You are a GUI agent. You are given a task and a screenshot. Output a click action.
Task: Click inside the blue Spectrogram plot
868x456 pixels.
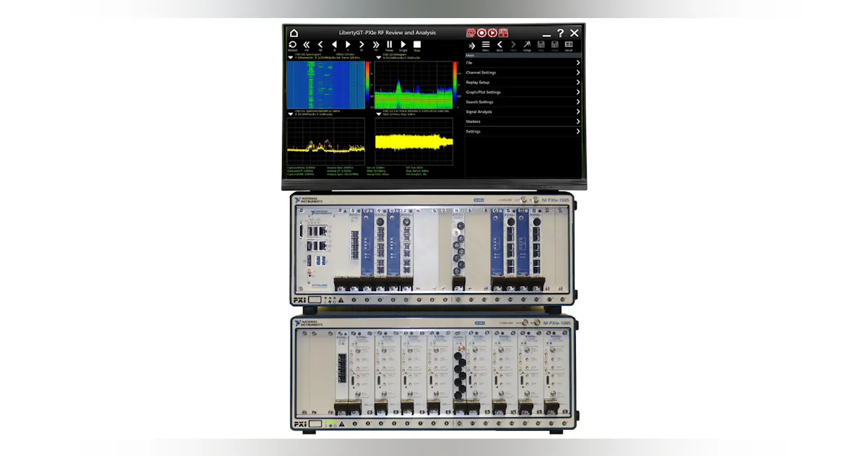coord(325,85)
